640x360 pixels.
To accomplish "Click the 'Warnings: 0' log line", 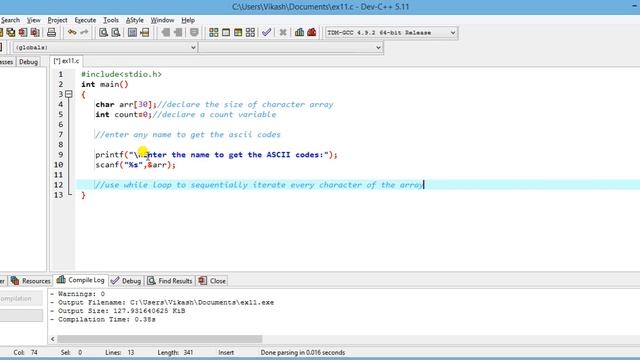I will [78, 294].
